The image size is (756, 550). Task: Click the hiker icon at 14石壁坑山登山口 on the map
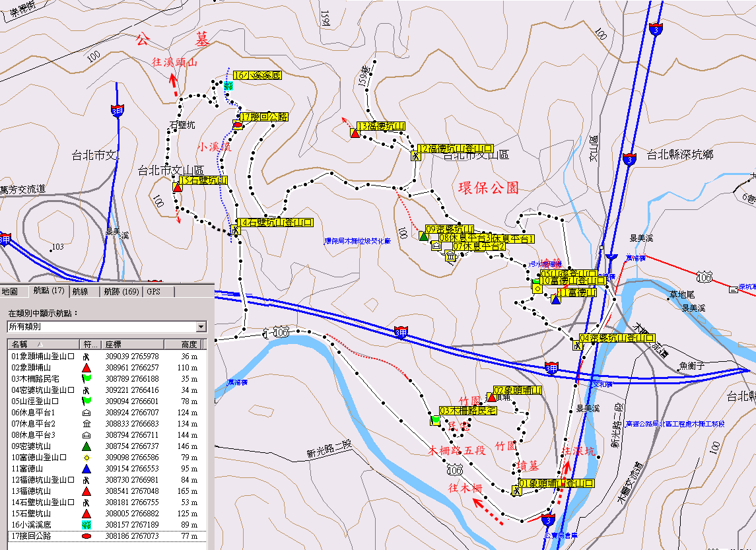(x=235, y=230)
